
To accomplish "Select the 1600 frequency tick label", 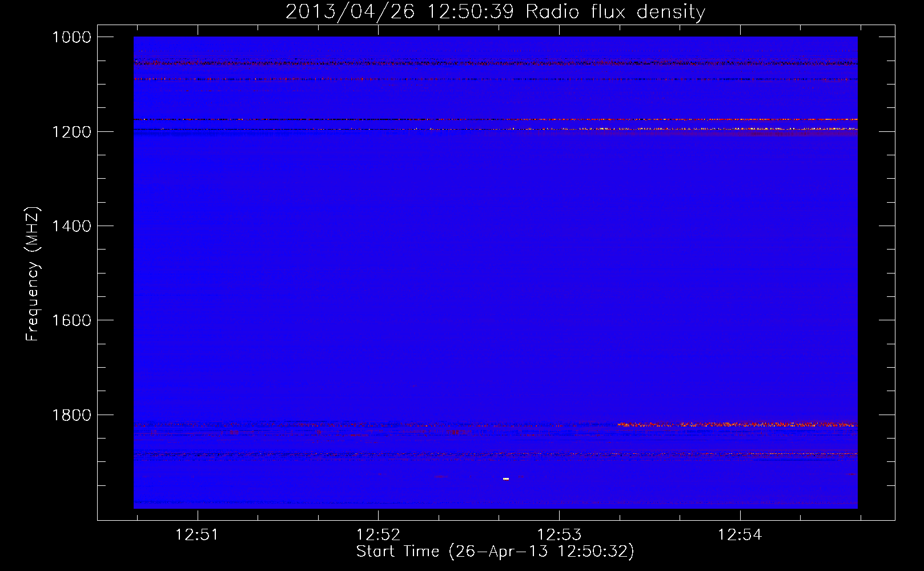I will pyautogui.click(x=71, y=320).
